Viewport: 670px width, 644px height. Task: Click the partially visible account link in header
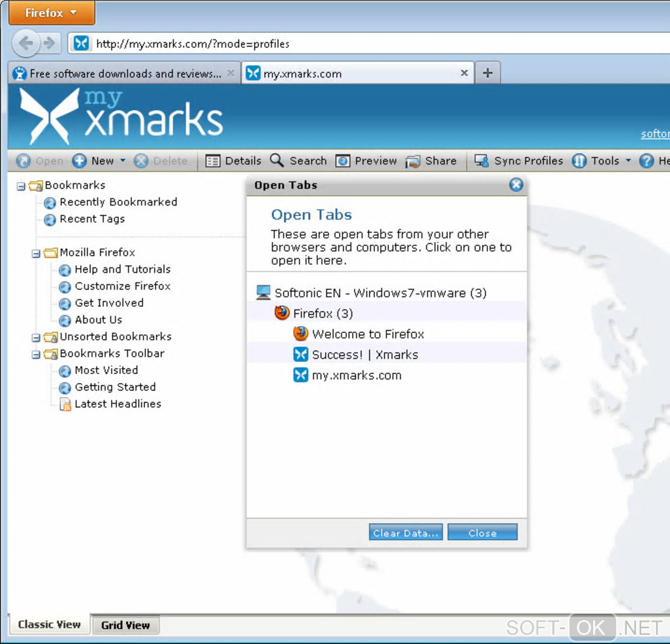click(x=656, y=134)
